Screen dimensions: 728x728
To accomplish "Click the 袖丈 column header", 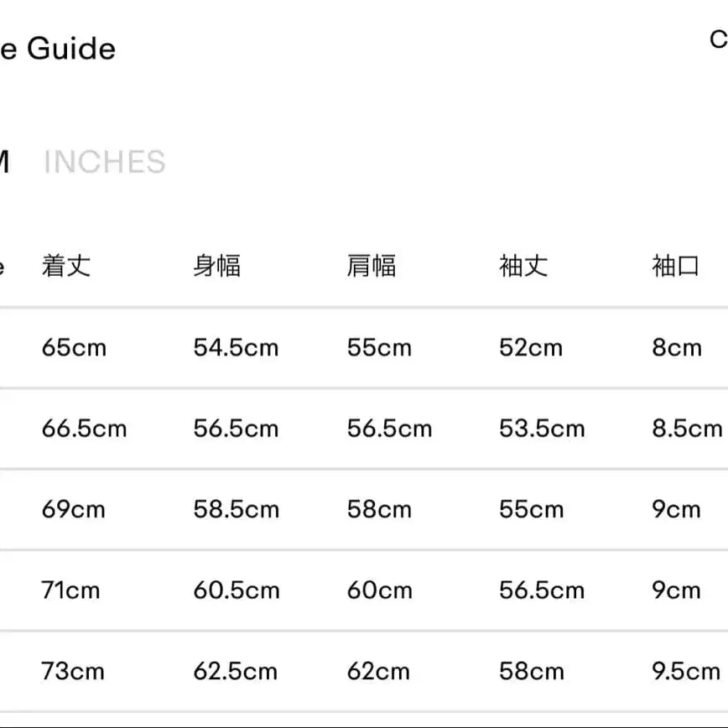I will [x=523, y=267].
